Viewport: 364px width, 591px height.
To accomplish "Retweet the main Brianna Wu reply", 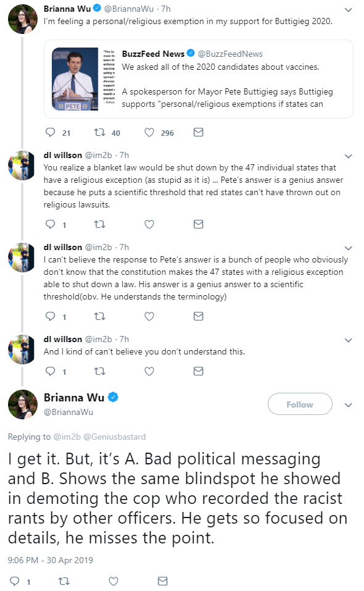I will tap(64, 581).
